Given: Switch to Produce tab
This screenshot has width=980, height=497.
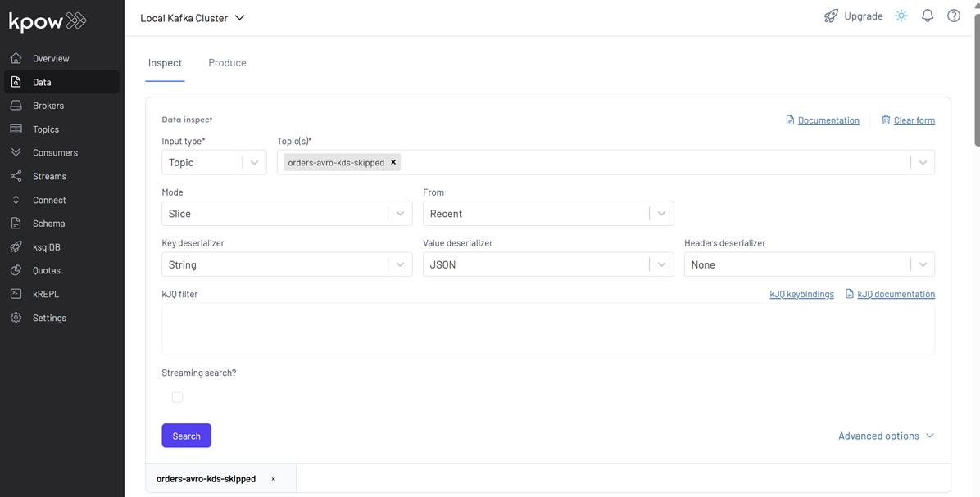Looking at the screenshot, I should point(228,63).
